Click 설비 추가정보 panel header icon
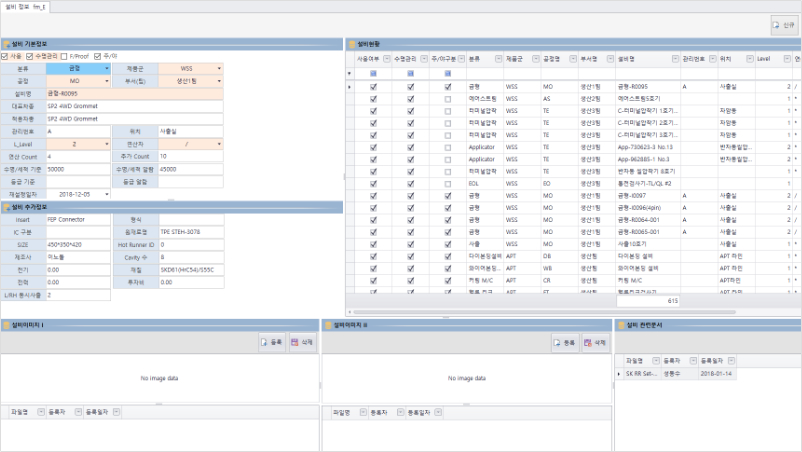The image size is (802, 452). (x=7, y=207)
